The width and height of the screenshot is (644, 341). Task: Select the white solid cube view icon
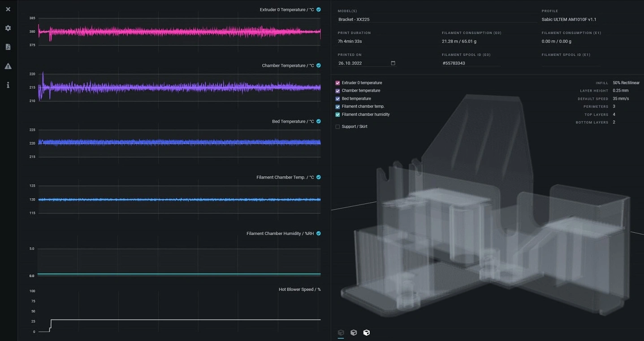(x=367, y=332)
